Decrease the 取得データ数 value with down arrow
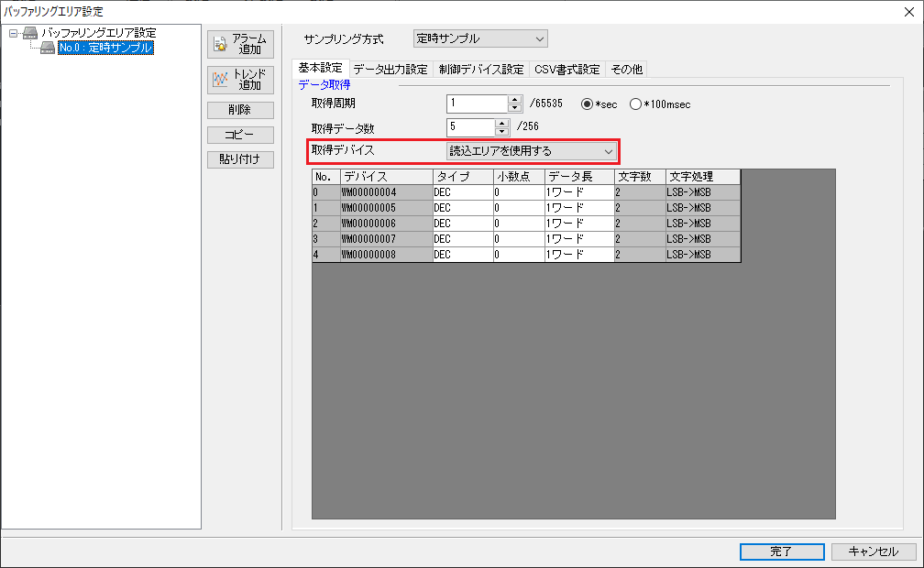This screenshot has height=568, width=924. click(501, 132)
